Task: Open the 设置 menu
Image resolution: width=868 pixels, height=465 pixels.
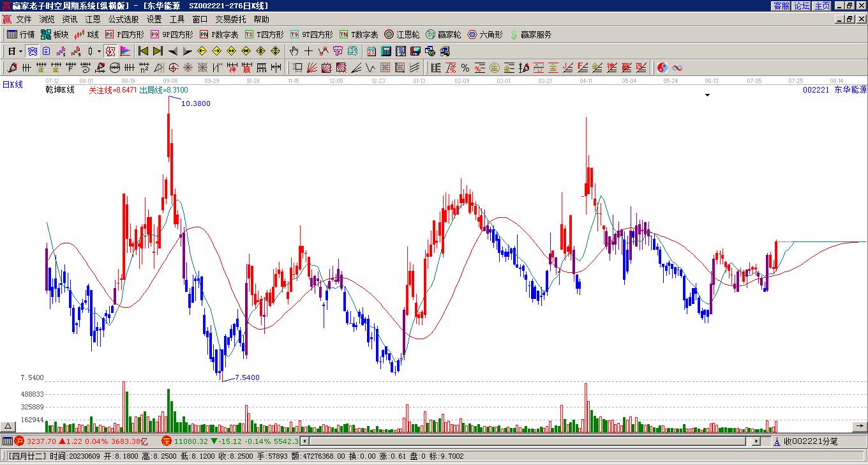Action: click(154, 19)
